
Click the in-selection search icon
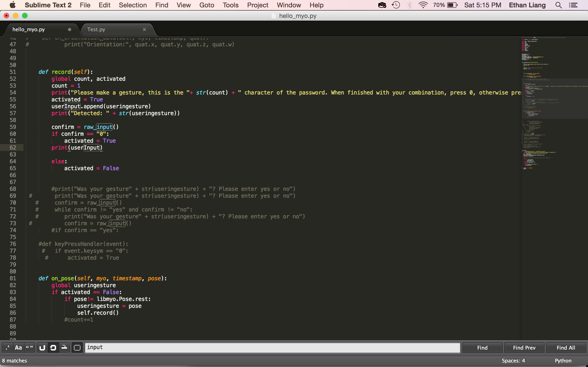pyautogui.click(x=64, y=348)
